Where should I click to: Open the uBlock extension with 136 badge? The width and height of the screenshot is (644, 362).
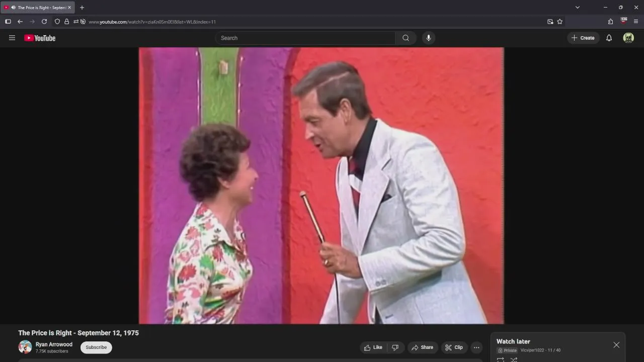click(x=624, y=21)
